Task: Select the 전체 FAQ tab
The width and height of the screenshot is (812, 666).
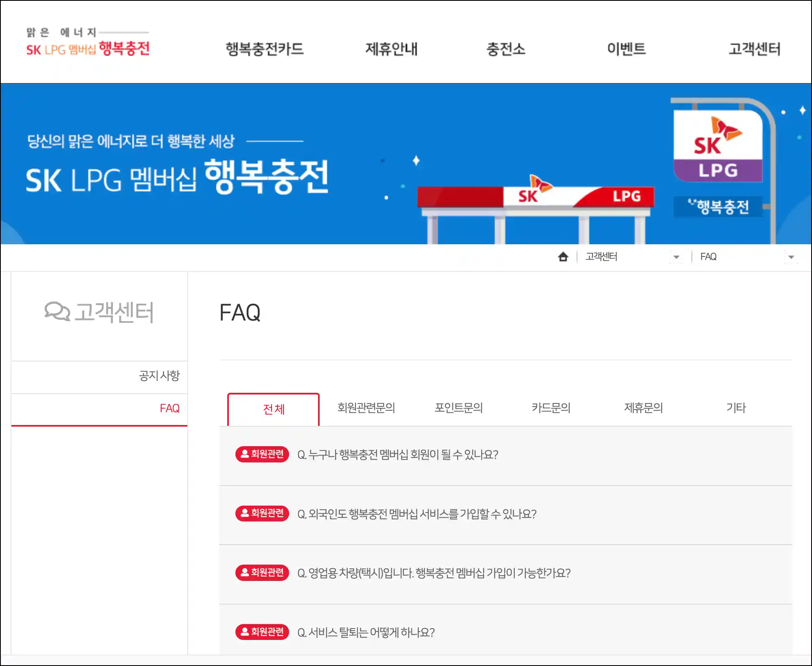Action: tap(273, 409)
